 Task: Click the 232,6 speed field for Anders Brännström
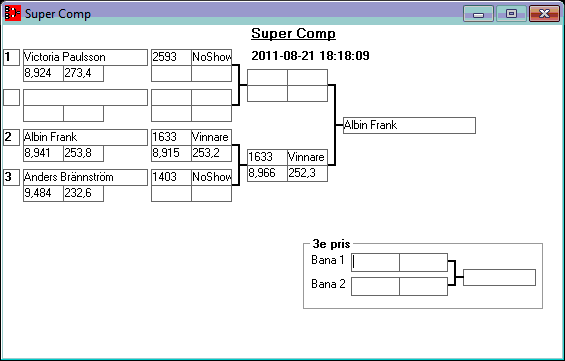coord(84,193)
